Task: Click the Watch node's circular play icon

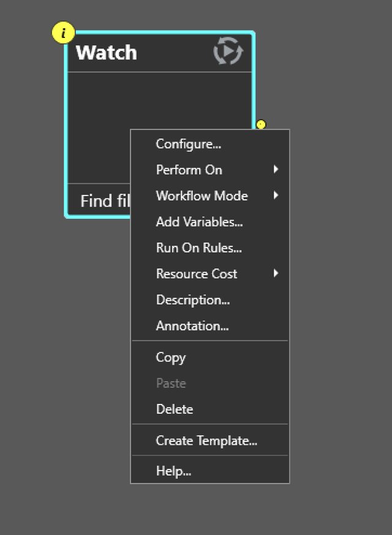Action: click(x=228, y=51)
